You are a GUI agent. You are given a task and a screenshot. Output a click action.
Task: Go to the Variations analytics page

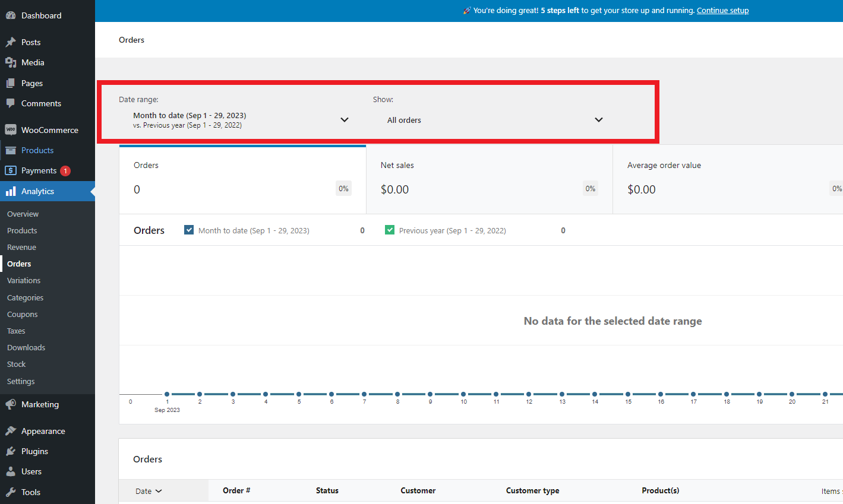pos(24,280)
